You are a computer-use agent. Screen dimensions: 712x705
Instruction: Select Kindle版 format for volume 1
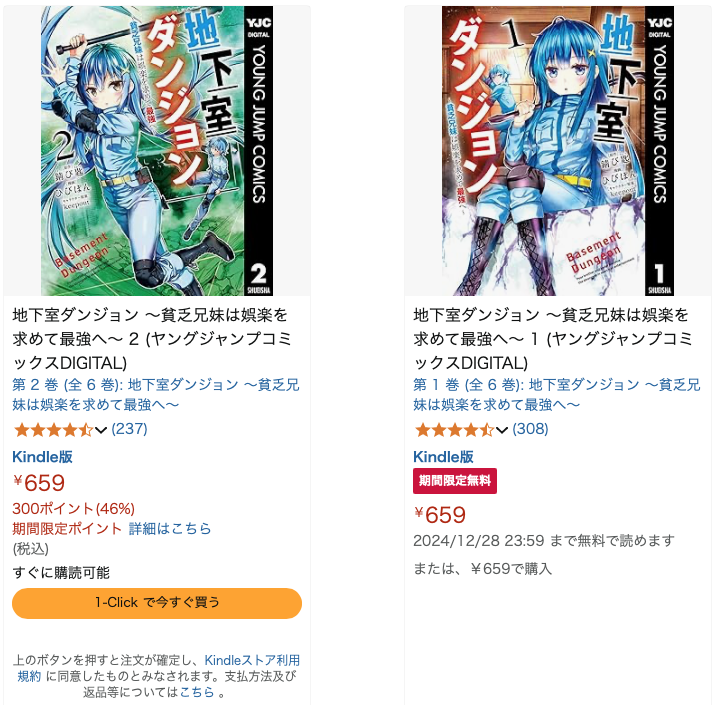pos(443,457)
